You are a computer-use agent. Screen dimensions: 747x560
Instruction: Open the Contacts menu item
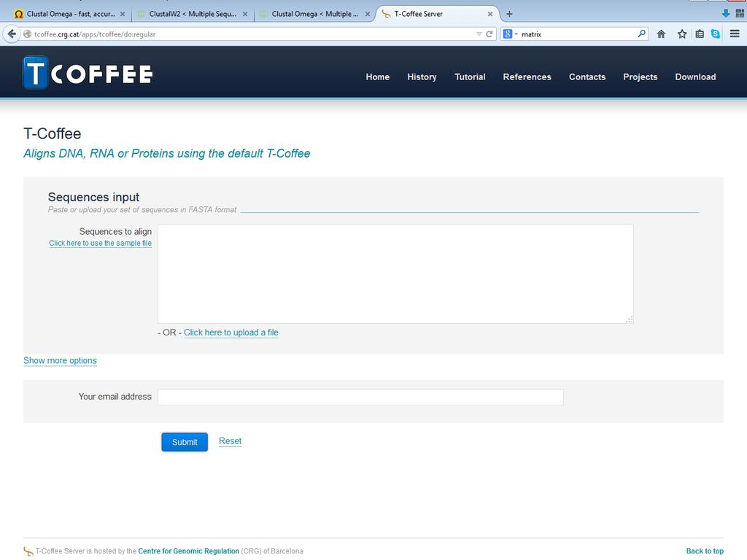587,77
